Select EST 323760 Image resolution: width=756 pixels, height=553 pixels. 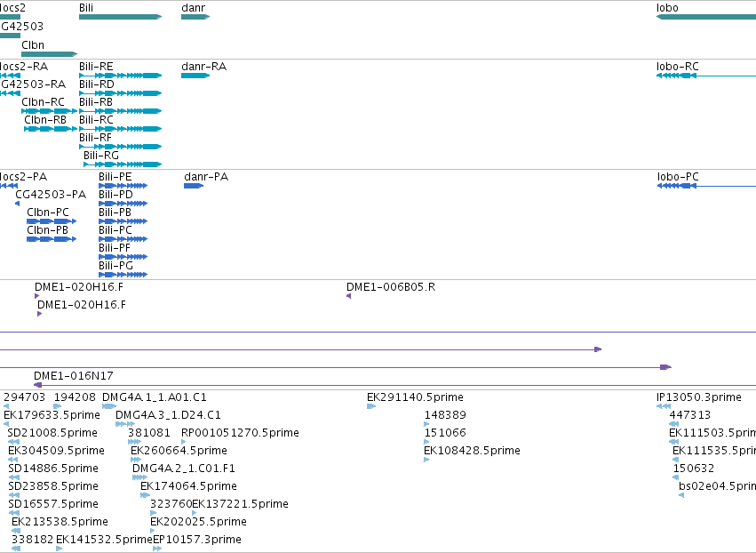tap(154, 513)
